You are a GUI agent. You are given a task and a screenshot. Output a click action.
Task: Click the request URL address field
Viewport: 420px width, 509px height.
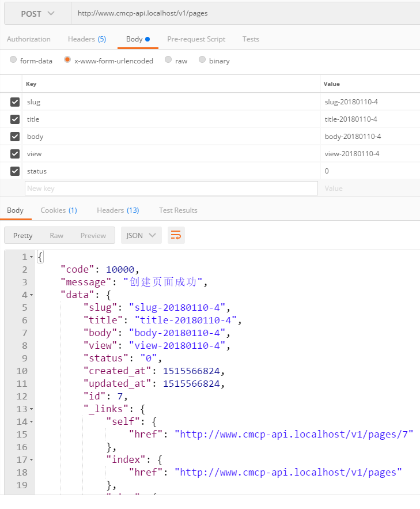242,14
